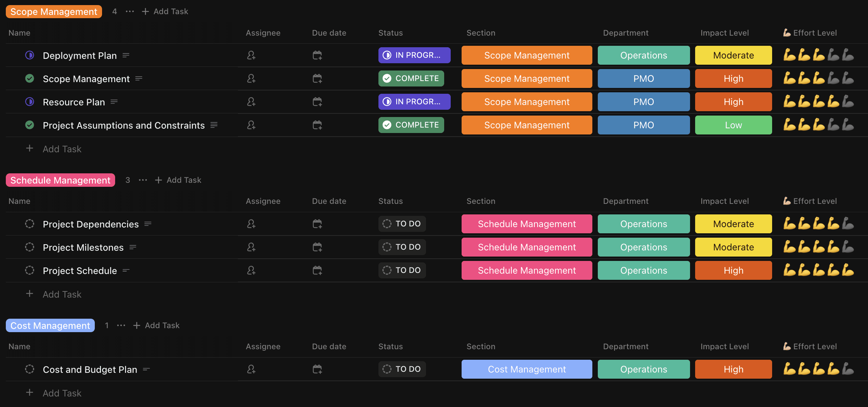Open Moderate impact level dropdown for Deployment Plan
868x407 pixels.
point(733,55)
